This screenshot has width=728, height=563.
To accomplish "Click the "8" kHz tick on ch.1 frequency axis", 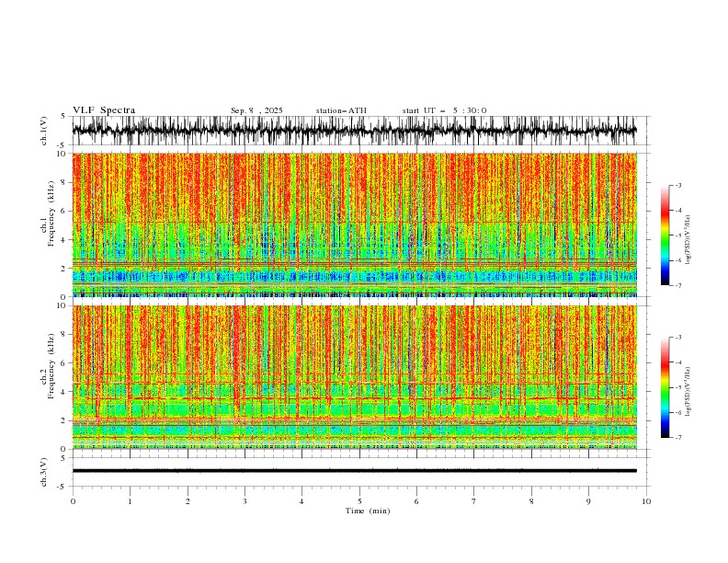I will pos(63,182).
